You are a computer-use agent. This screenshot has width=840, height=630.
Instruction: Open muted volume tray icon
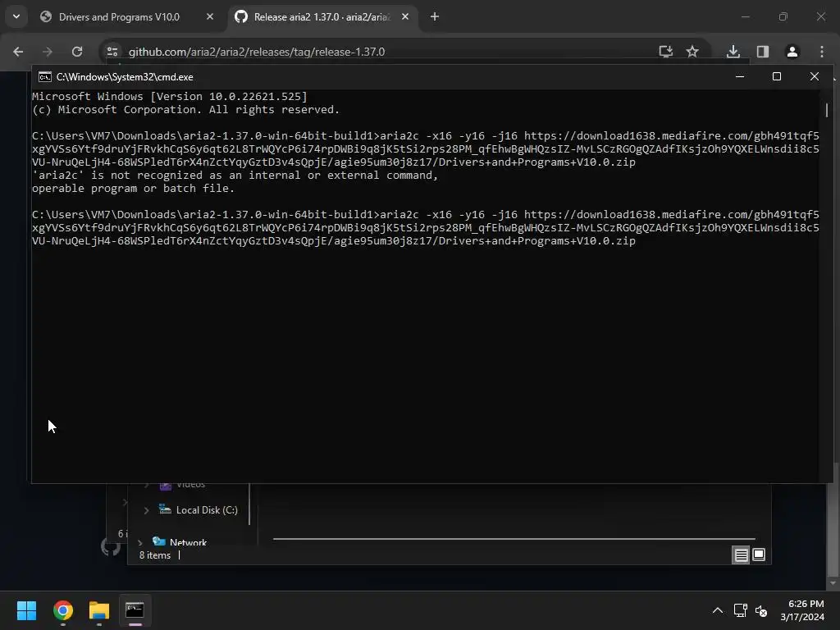(761, 610)
